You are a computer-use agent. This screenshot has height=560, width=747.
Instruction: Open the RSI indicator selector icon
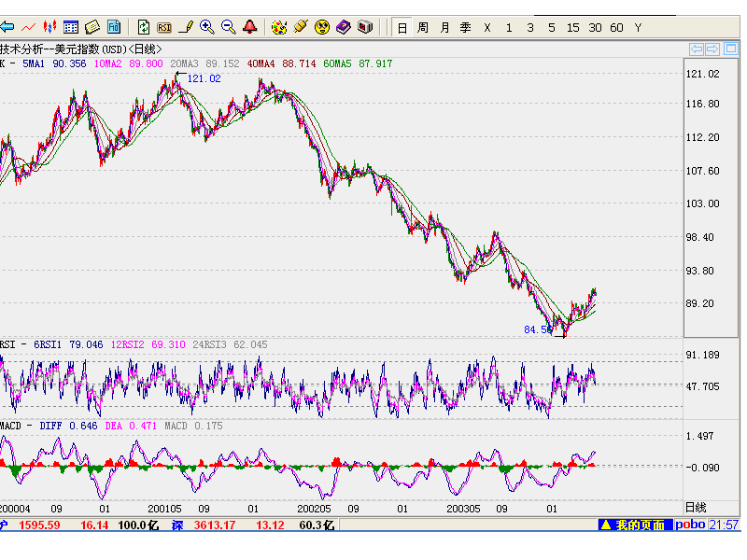(x=164, y=28)
